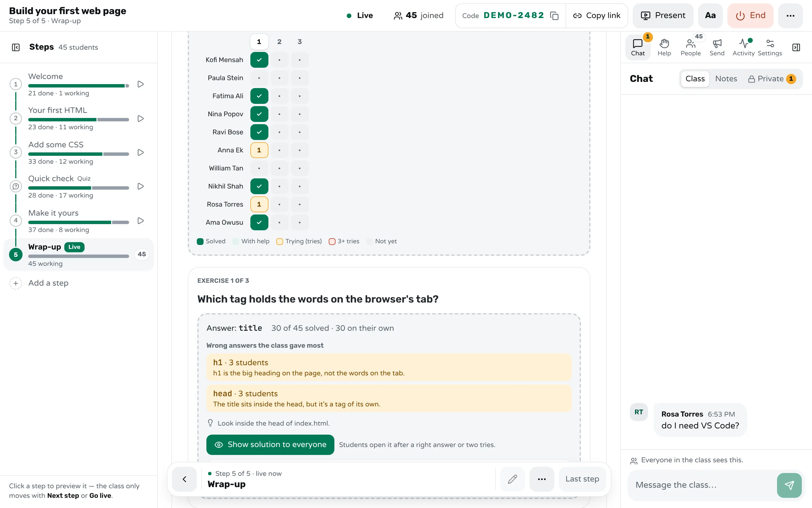Collapse the right chat panel
The image size is (812, 508).
[796, 47]
